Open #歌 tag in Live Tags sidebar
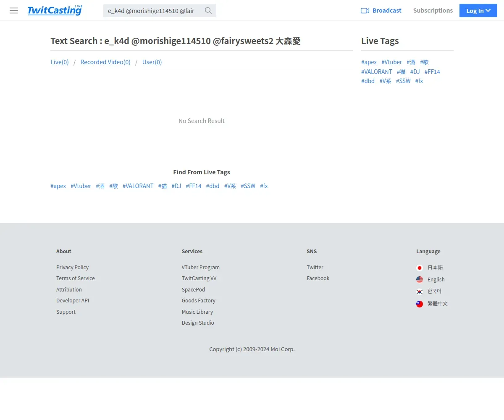This screenshot has width=504, height=420. click(425, 62)
